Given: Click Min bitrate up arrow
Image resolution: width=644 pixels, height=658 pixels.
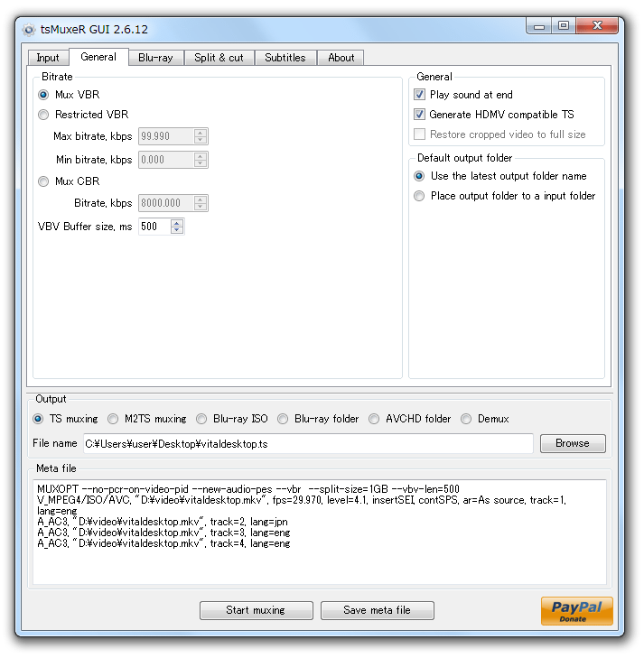Looking at the screenshot, I should 201,156.
